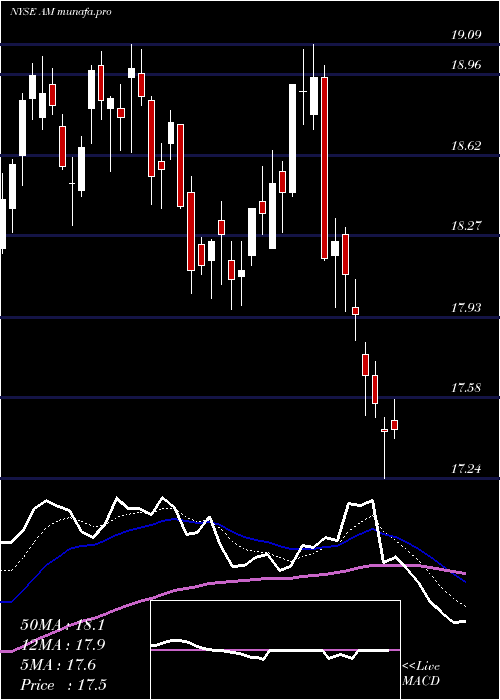500x700 pixels.
Task: Select the 18.96 price level label
Action: (466, 65)
